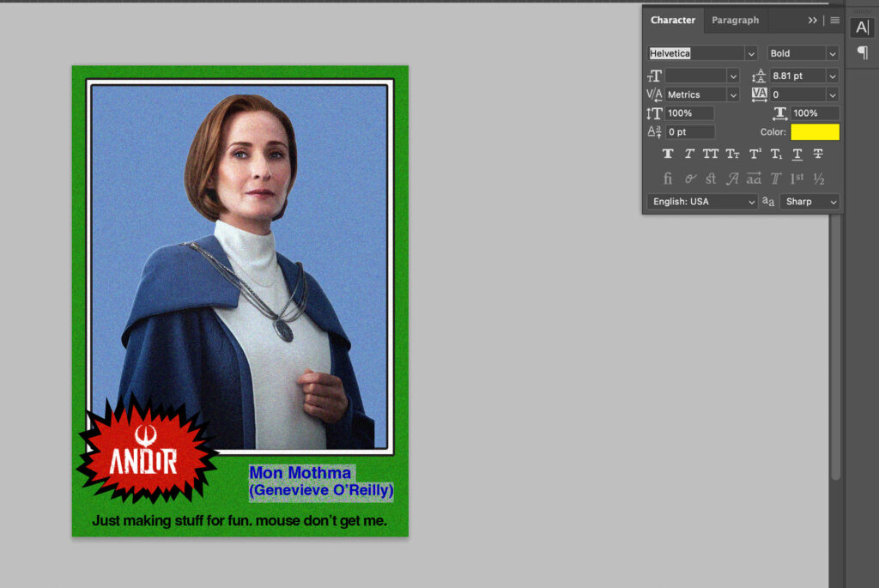Screen dimensions: 879x588
Task: Click the portrait photo on the card
Action: coord(239,267)
